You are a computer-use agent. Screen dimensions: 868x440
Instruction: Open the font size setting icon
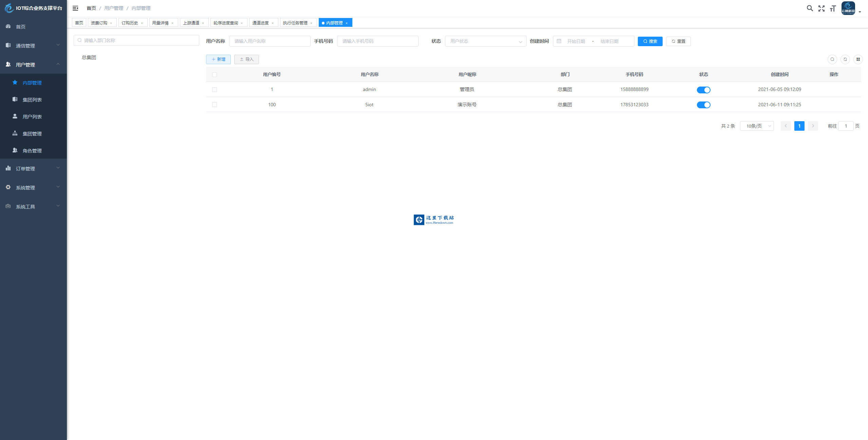pos(833,8)
